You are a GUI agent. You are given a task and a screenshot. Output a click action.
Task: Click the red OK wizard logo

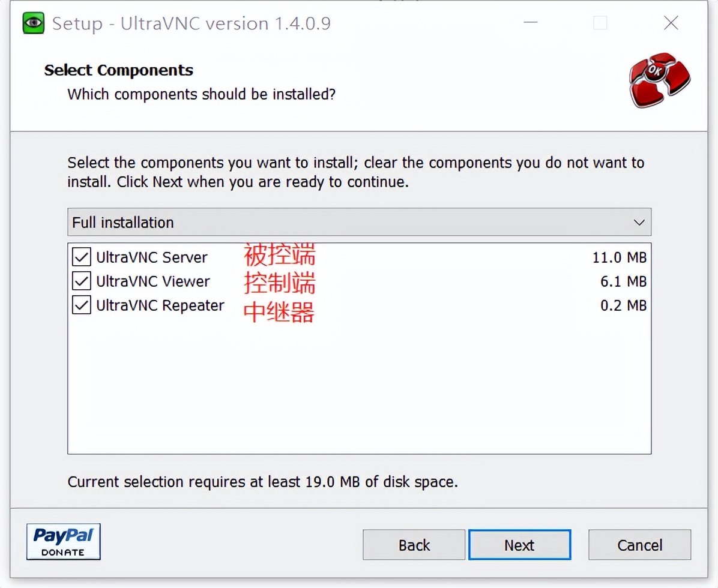tap(659, 80)
